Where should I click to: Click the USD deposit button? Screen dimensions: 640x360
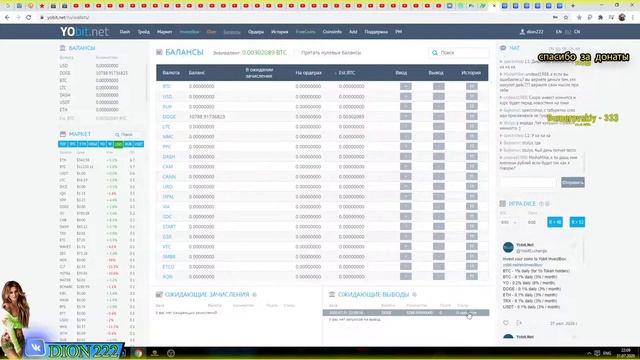(x=406, y=96)
